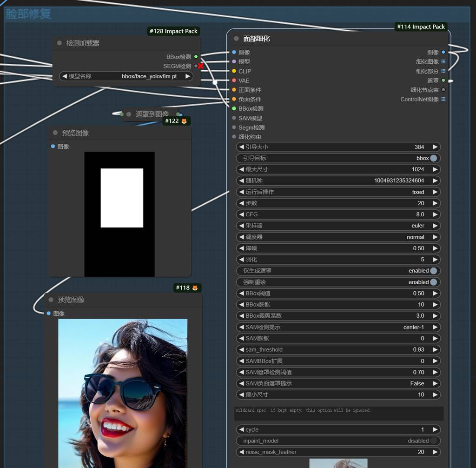The height and width of the screenshot is (468, 476).
Task: Click the wildcard spec text field
Action: 338,413
